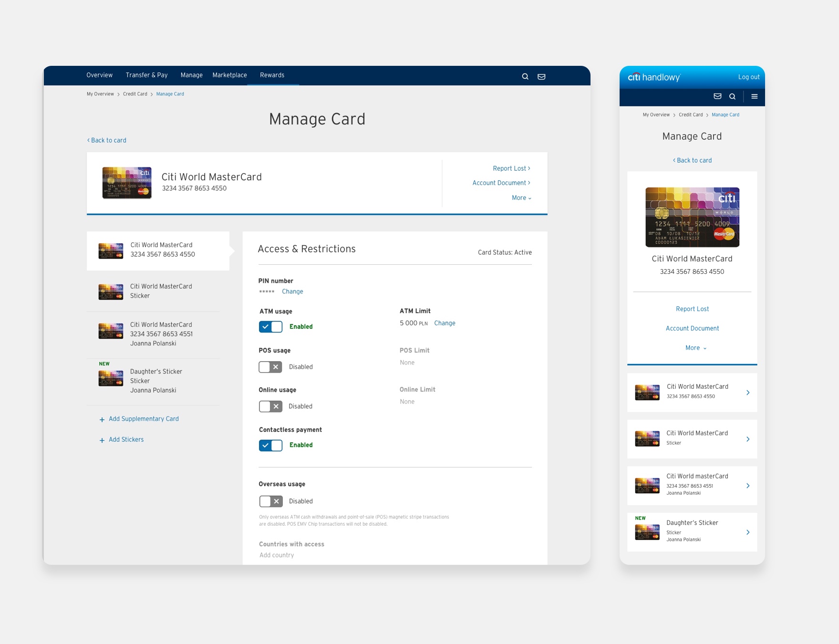Click Manage Card breadcrumb on desktop

click(170, 94)
